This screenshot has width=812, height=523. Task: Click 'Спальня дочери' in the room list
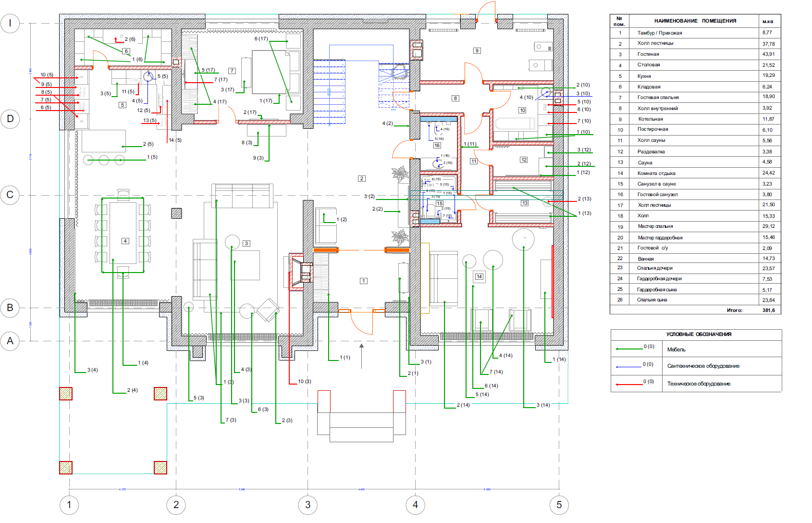[655, 268]
